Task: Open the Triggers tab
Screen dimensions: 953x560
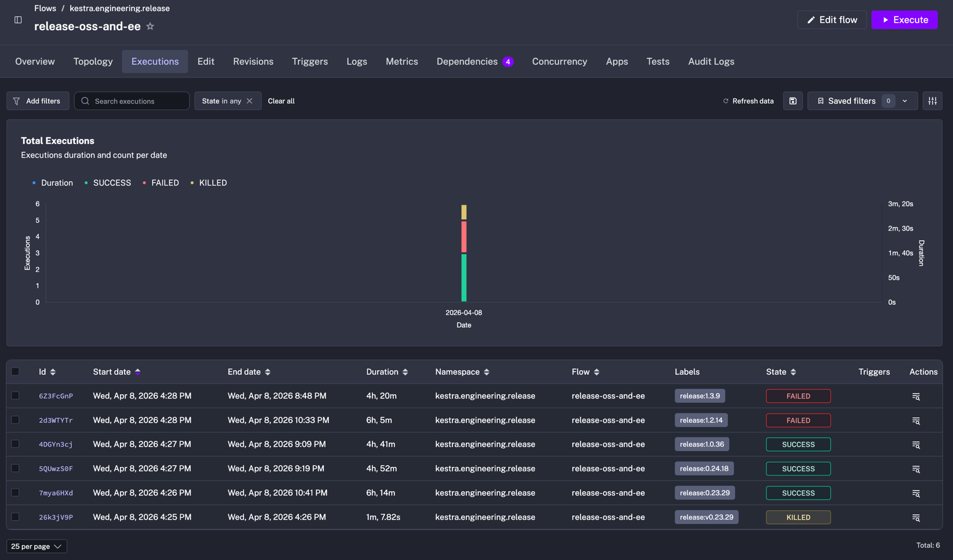Action: tap(310, 61)
